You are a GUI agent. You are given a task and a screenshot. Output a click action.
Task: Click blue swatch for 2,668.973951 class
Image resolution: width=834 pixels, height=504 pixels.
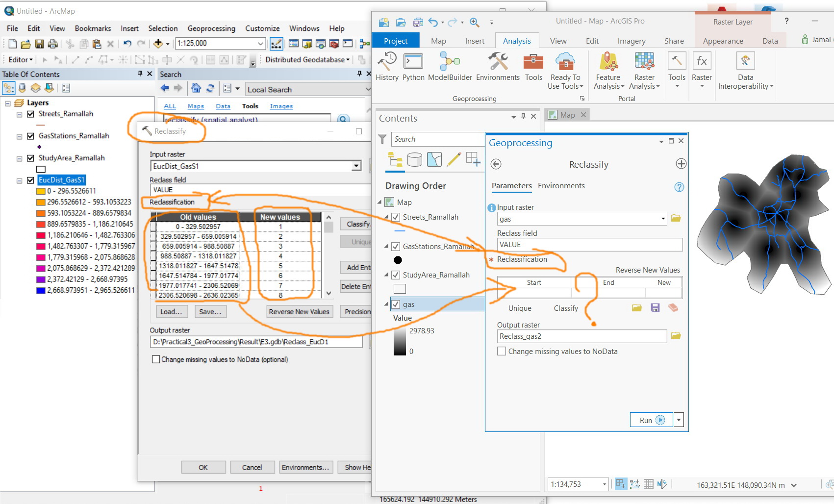pyautogui.click(x=41, y=290)
